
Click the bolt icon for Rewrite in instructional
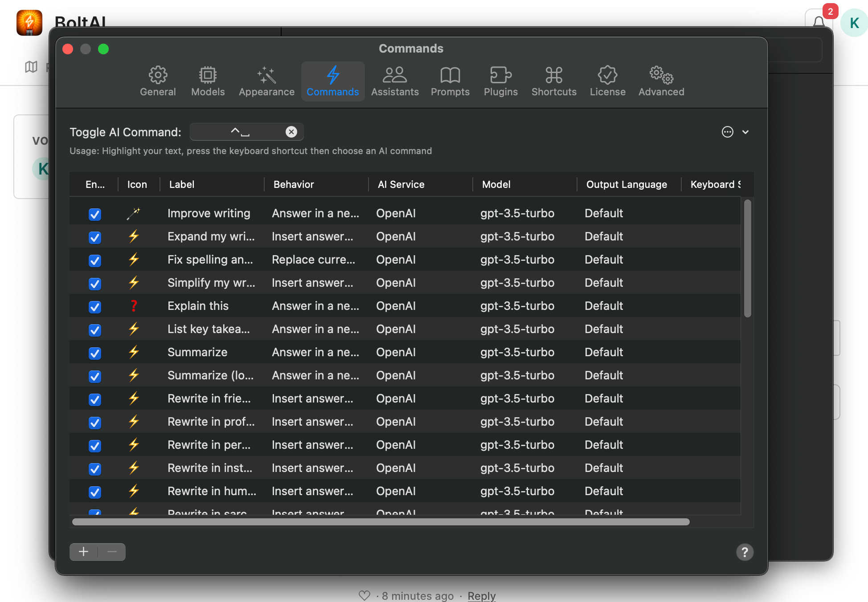point(134,468)
